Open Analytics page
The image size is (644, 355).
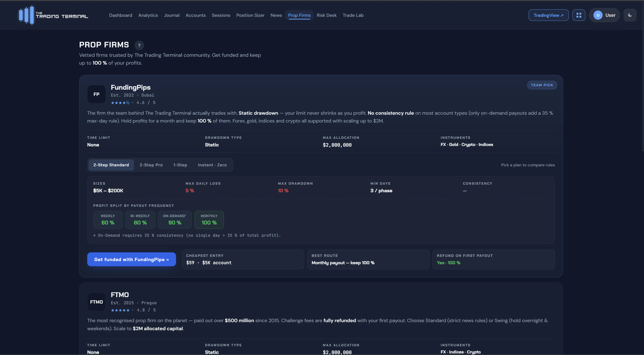point(148,15)
